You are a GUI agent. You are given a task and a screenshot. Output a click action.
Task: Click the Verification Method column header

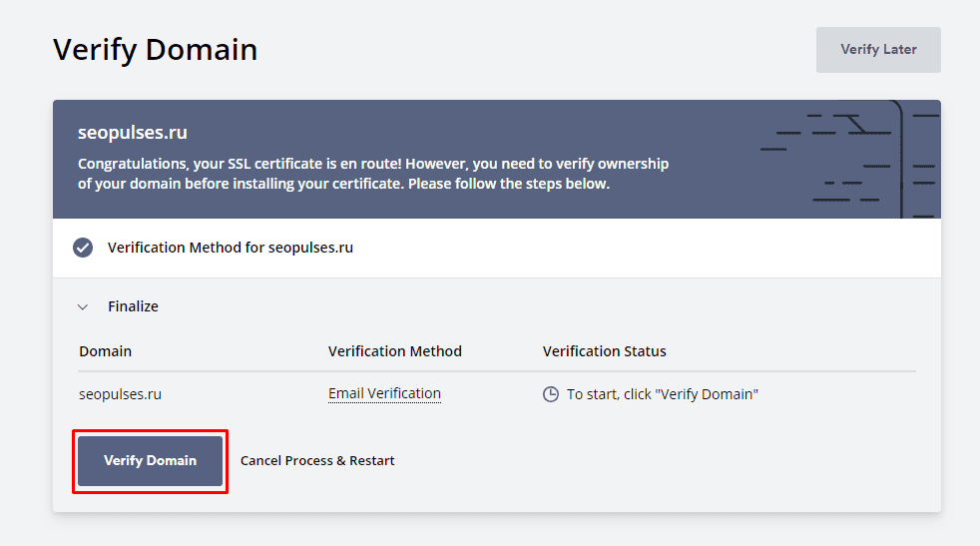click(394, 351)
